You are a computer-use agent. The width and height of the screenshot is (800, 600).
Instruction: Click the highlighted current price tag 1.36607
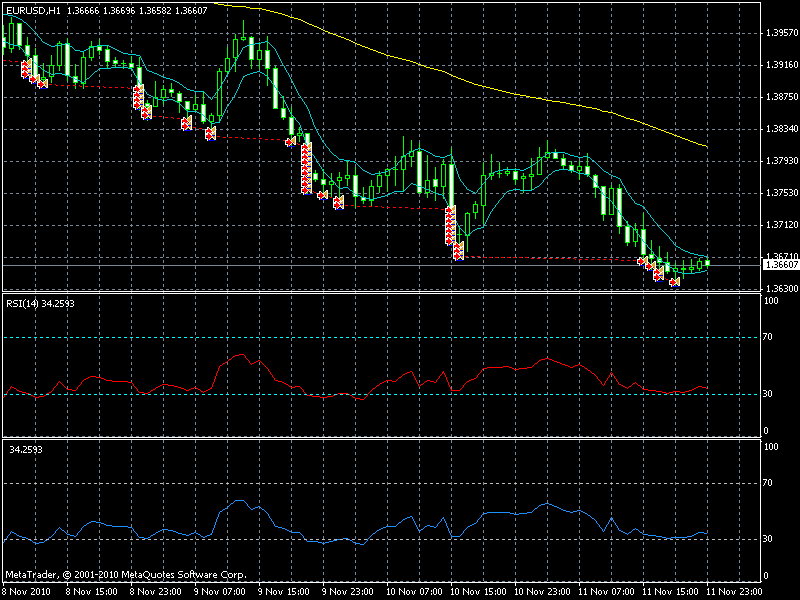(x=781, y=265)
